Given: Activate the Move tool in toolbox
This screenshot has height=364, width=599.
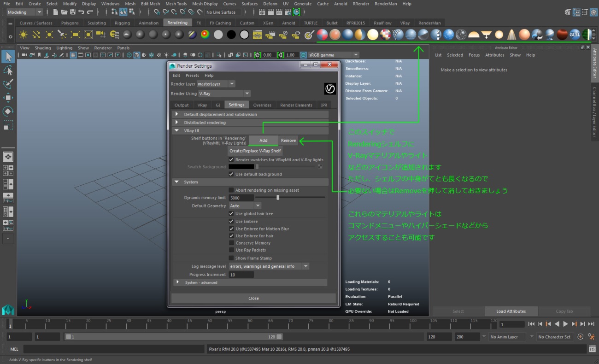Looking at the screenshot, I should 8,98.
